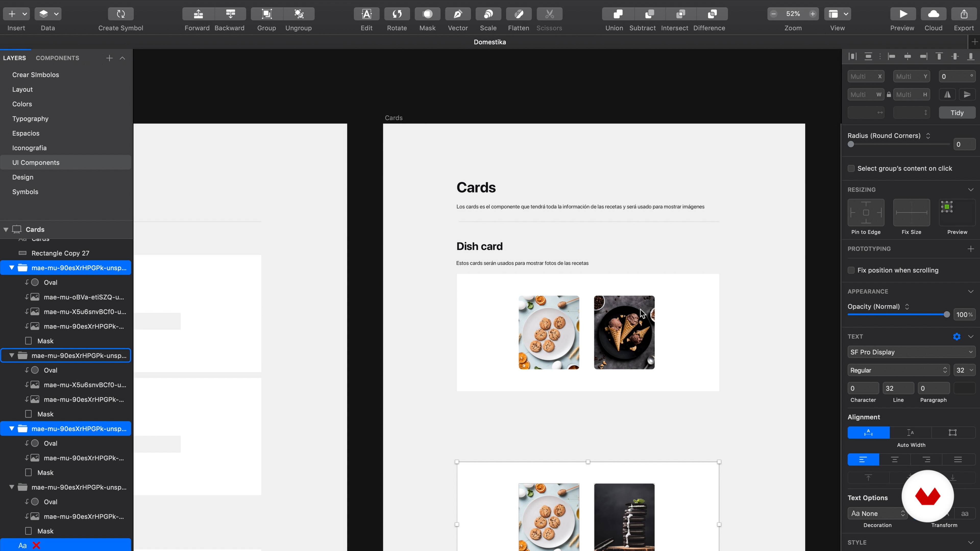Click the Line spacing input field
The width and height of the screenshot is (980, 551).
pyautogui.click(x=898, y=388)
